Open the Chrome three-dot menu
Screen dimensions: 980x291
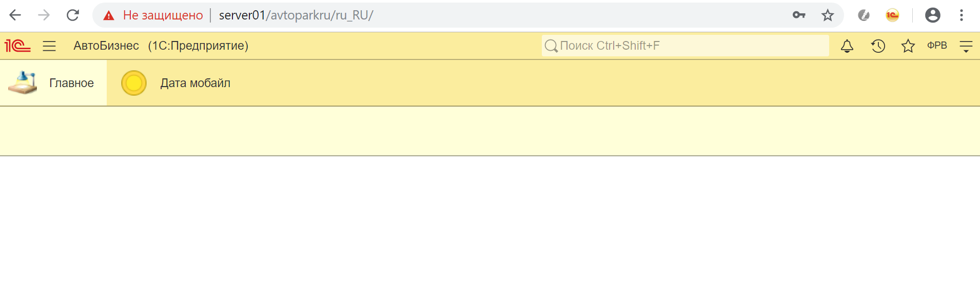point(962,15)
